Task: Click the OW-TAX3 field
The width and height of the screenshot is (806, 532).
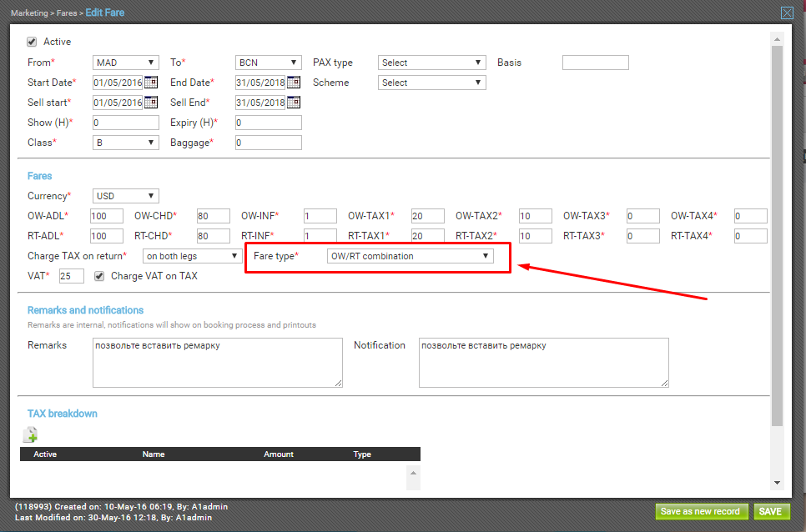Action: pyautogui.click(x=643, y=216)
